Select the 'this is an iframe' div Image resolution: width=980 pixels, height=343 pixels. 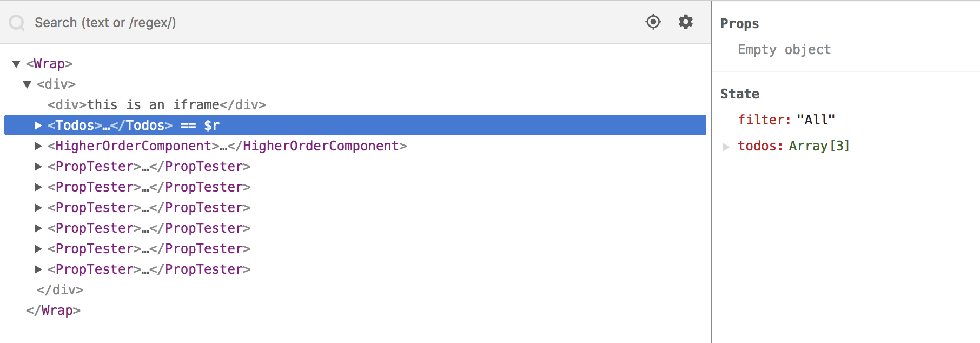[x=157, y=104]
